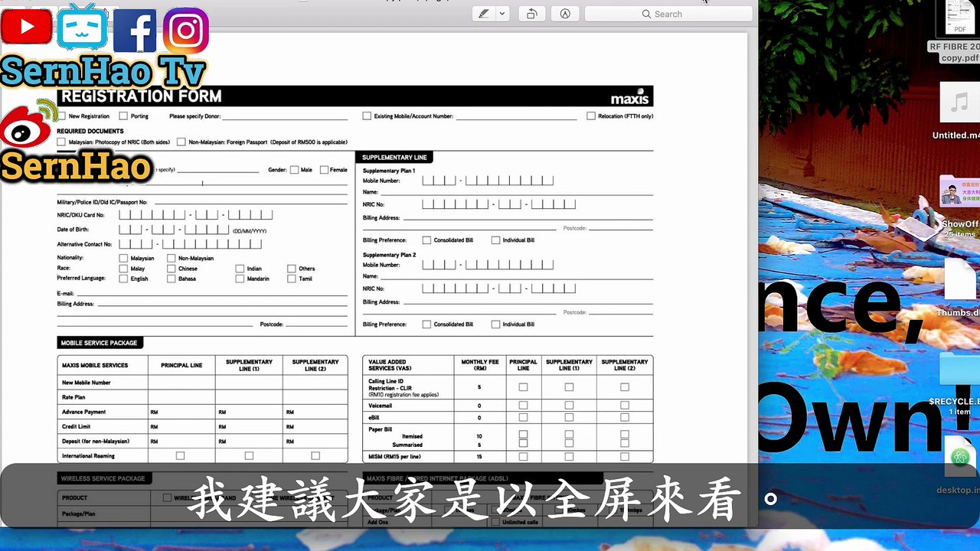This screenshot has width=980, height=551.
Task: Click the Please specify Donor line
Action: tap(284, 117)
